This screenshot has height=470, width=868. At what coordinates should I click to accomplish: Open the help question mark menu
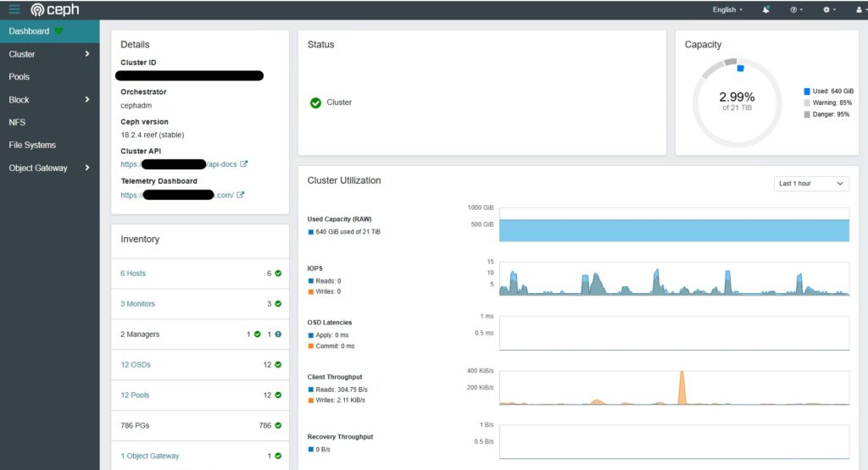tap(795, 10)
